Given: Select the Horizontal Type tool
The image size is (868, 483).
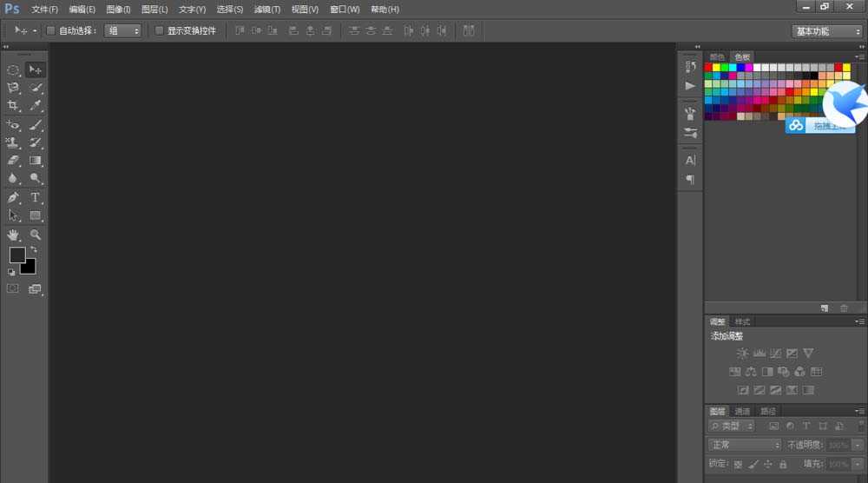Looking at the screenshot, I should tap(36, 197).
